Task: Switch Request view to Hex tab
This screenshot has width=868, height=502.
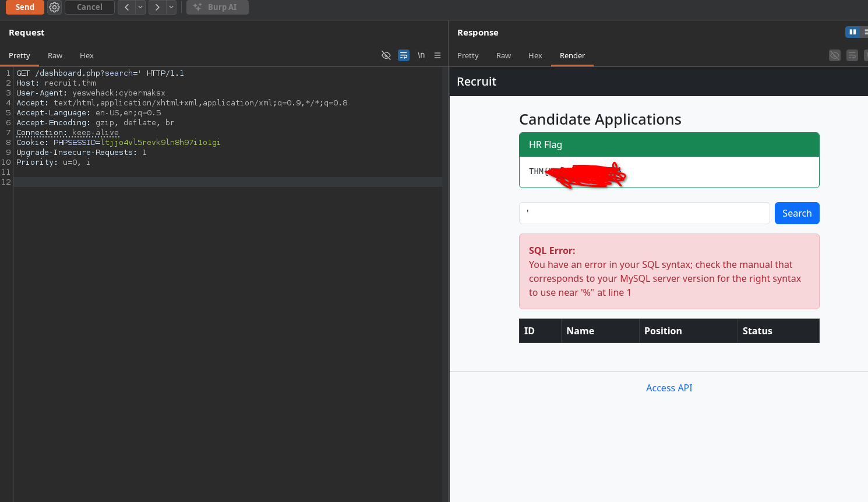Action: point(87,55)
